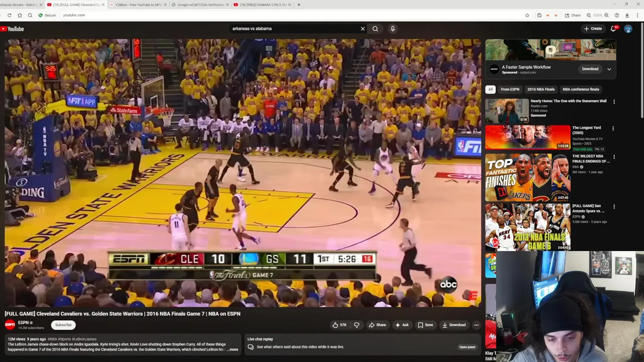Go to the YouTube home logo
This screenshot has width=644, height=362.
click(x=12, y=29)
